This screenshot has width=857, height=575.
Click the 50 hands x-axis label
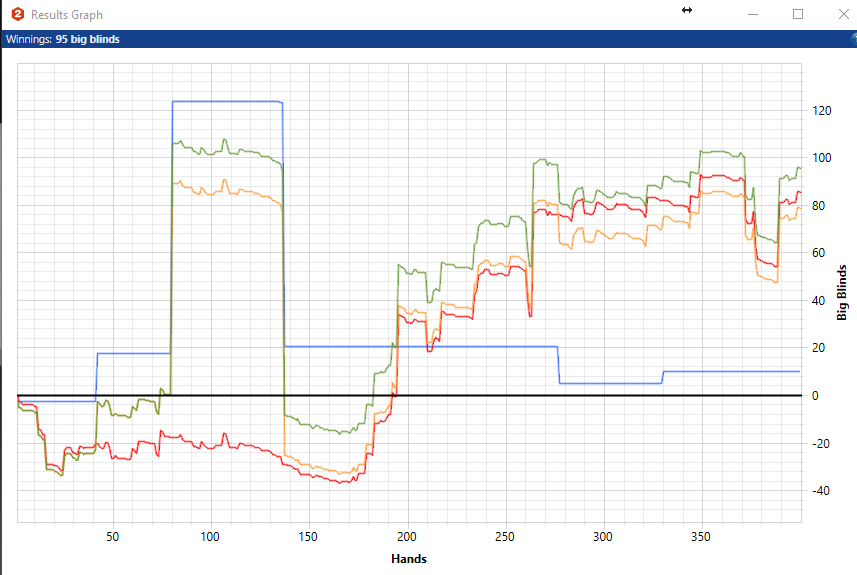tap(113, 537)
